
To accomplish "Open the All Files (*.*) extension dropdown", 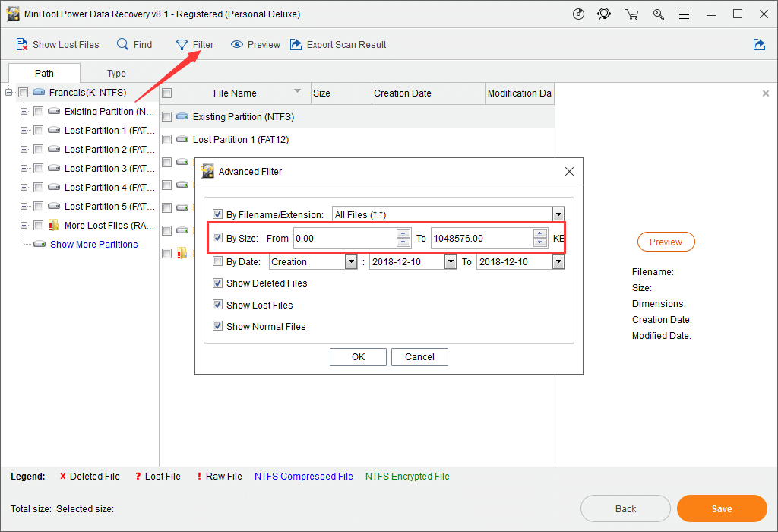I will pyautogui.click(x=558, y=214).
